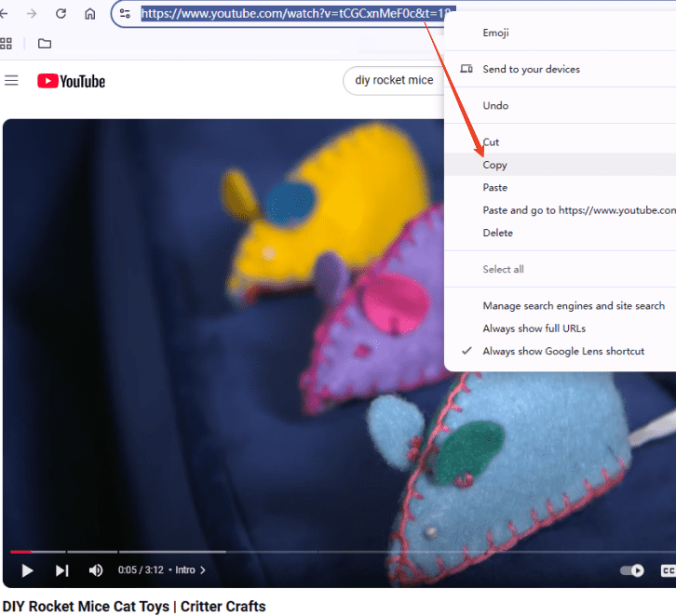
Task: Open site information icon in address bar
Action: pyautogui.click(x=125, y=14)
